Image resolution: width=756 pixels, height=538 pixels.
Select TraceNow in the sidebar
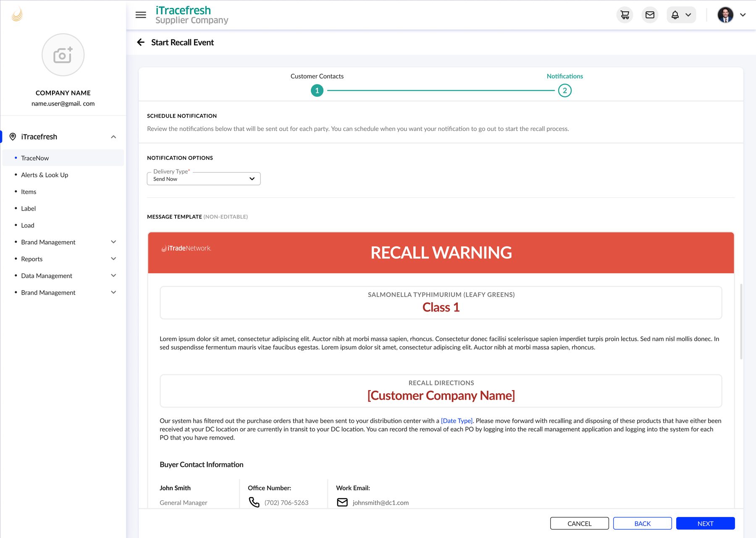click(63, 158)
